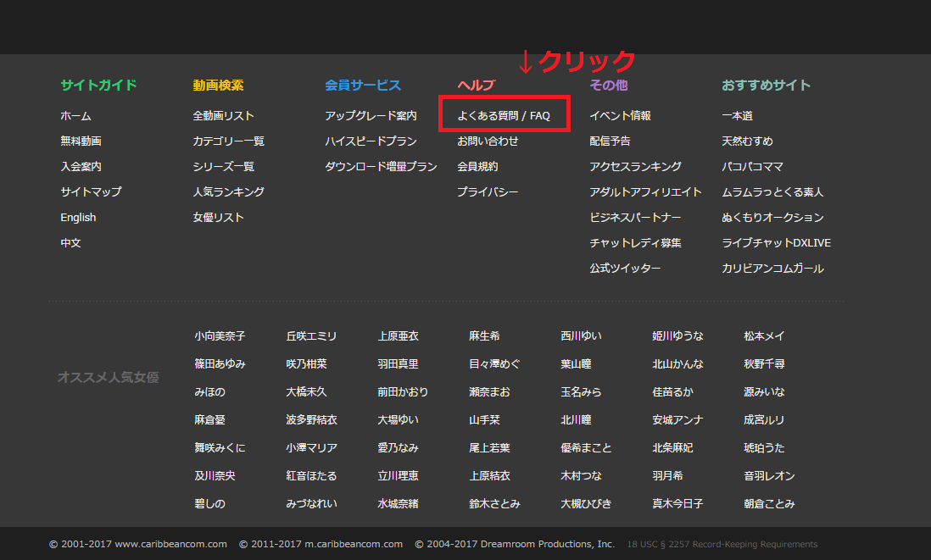Viewport: 931px width, 560px height.
Task: Click 全動画リスト under 動画検索
Action: pyautogui.click(x=223, y=116)
